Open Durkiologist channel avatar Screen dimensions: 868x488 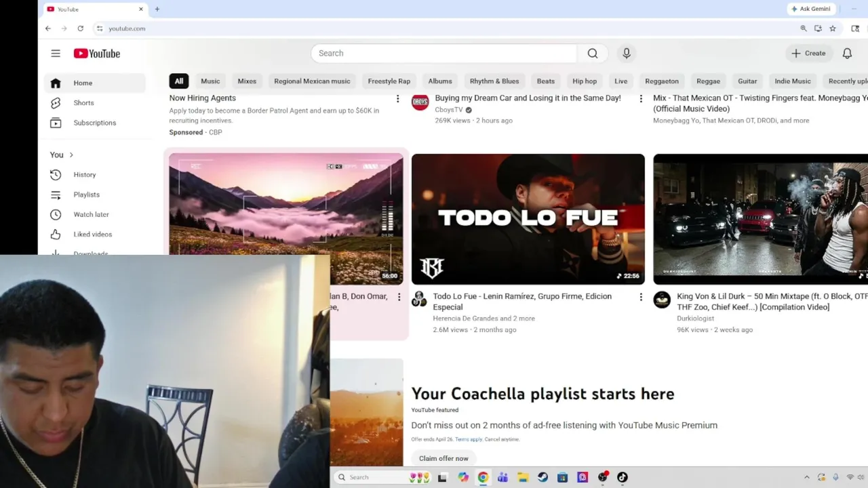click(662, 300)
